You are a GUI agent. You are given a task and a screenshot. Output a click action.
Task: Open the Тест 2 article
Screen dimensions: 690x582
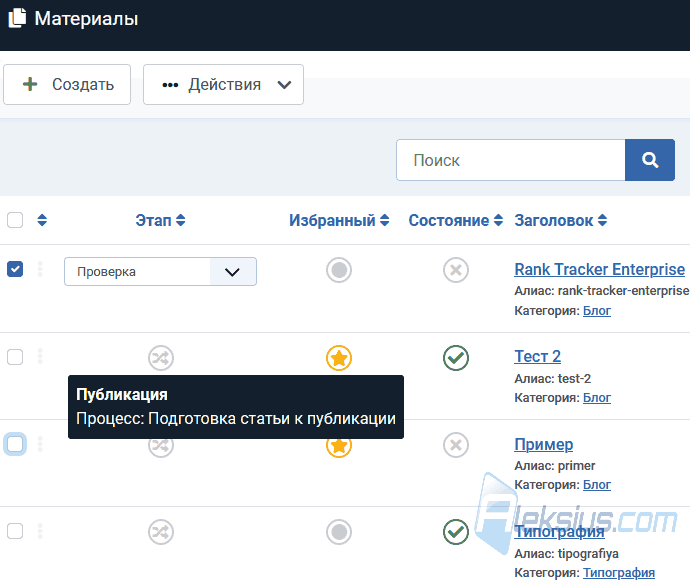538,356
